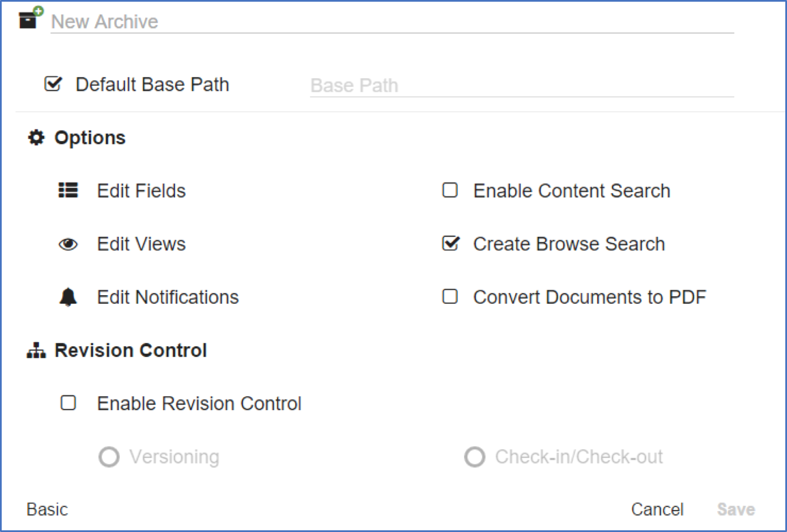This screenshot has width=787, height=532.
Task: Tick the Enable Revision Control checkbox
Action: click(x=69, y=403)
